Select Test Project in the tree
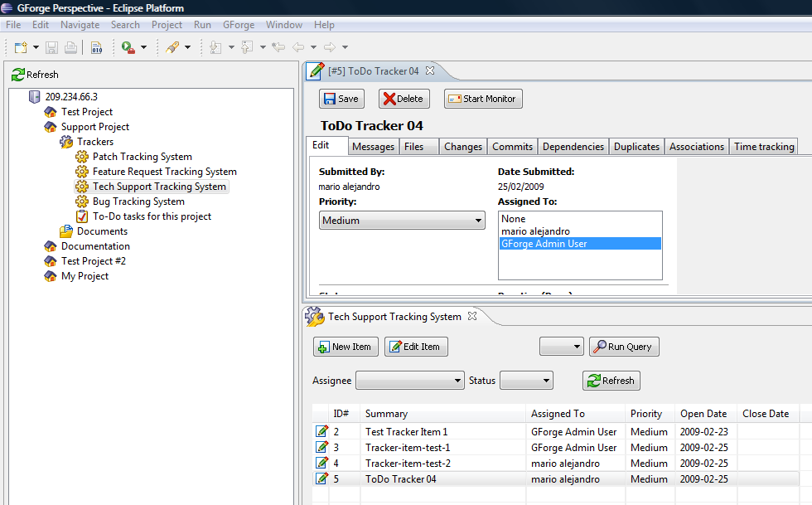Viewport: 812px width, 505px height. pos(86,112)
